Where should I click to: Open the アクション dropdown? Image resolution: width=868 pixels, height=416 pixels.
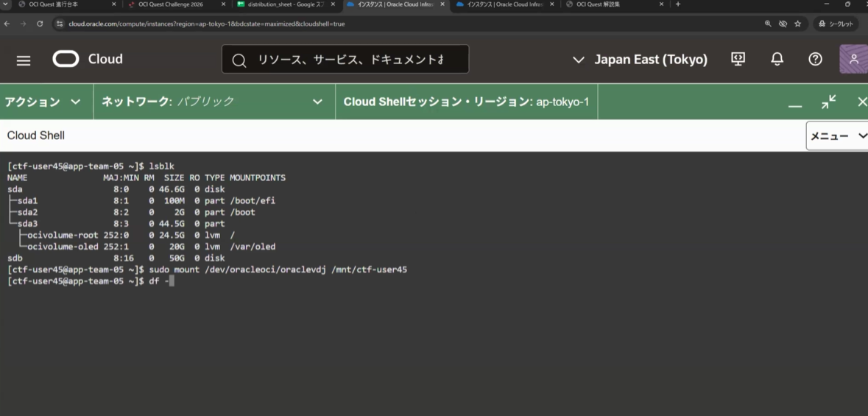[43, 102]
